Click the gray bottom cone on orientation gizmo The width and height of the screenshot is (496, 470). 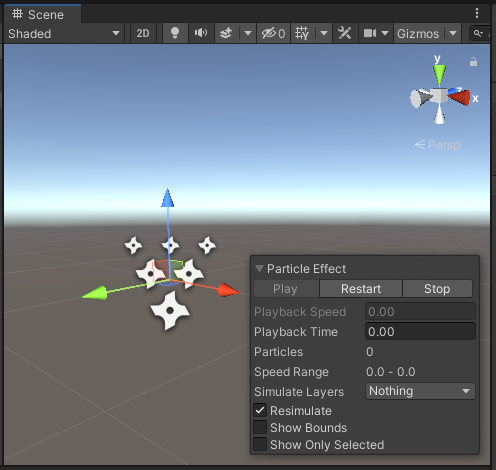pos(440,114)
